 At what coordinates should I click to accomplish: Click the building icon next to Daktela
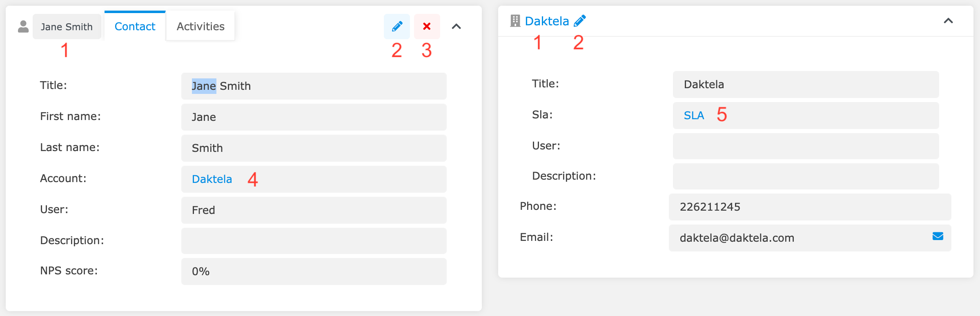516,20
